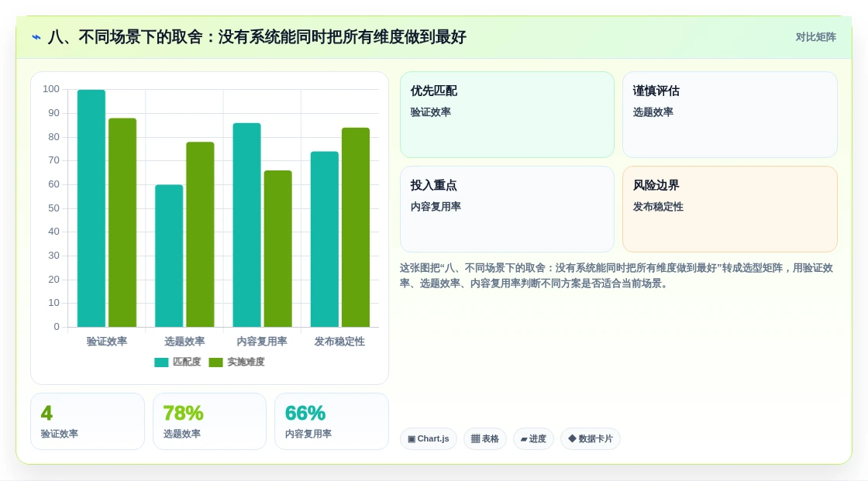Image resolution: width=868 pixels, height=481 pixels.
Task: Open the 风险边界 matrix card
Action: [729, 209]
